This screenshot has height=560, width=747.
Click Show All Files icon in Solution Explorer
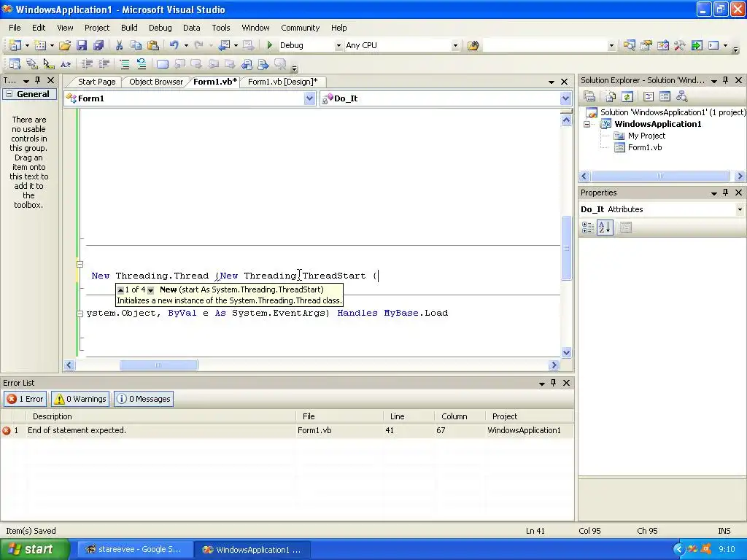click(x=611, y=97)
